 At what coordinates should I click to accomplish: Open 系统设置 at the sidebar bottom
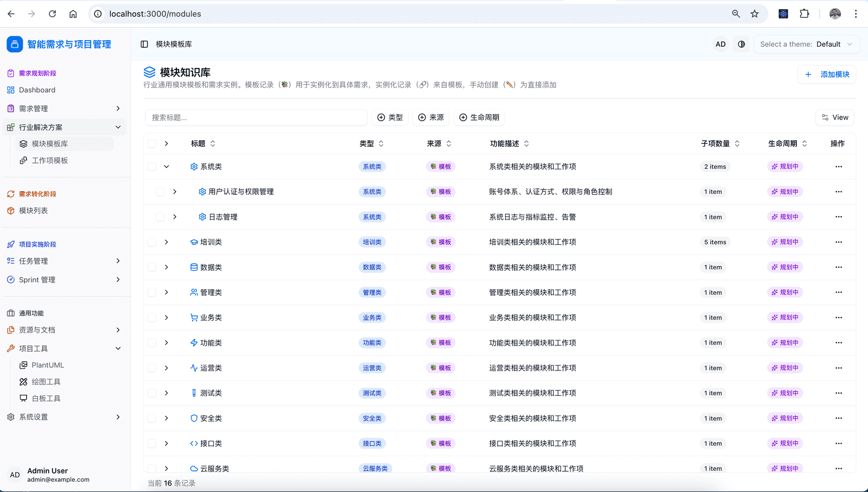[x=34, y=417]
